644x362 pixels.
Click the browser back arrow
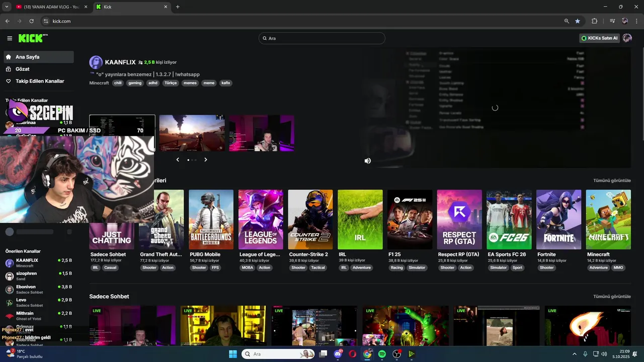(x=7, y=21)
